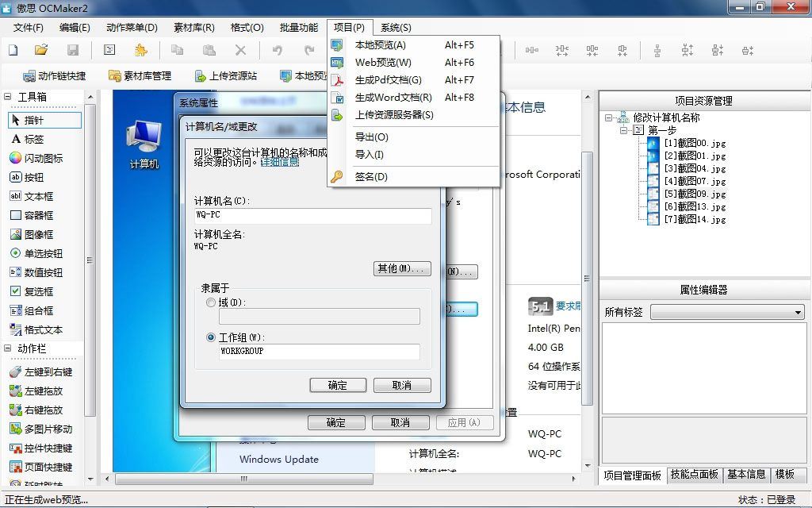Click 取消 in 计算机名/域更改 dialog

coord(402,385)
